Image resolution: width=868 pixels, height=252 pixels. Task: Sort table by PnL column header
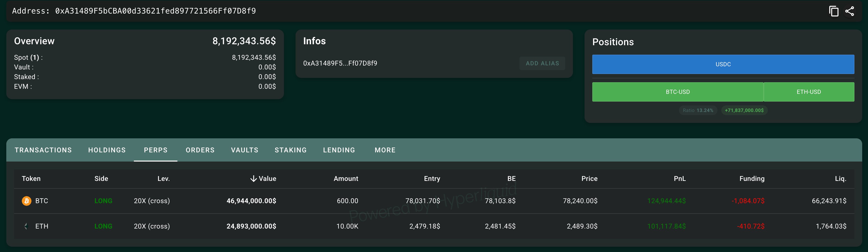[x=680, y=179]
